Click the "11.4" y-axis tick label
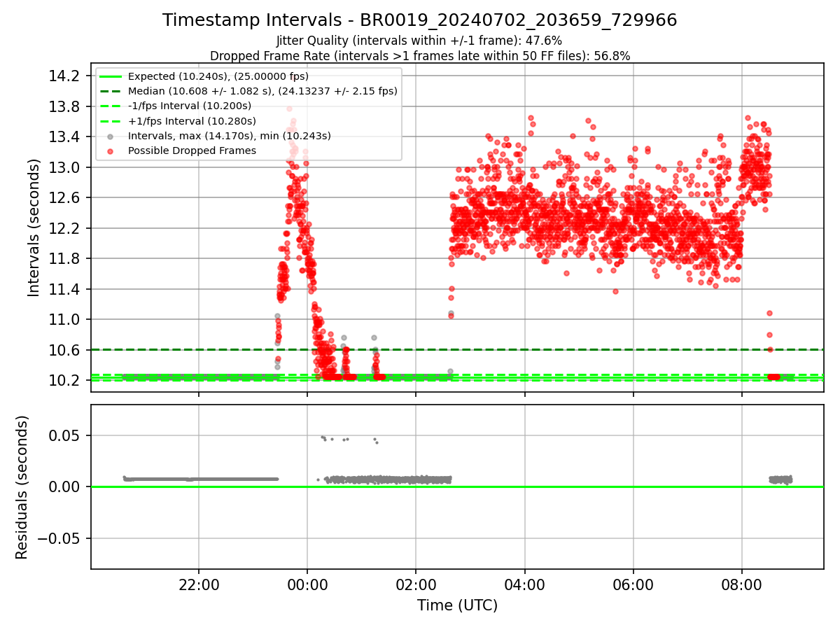Screen dimensions: 840x630 [x=64, y=289]
